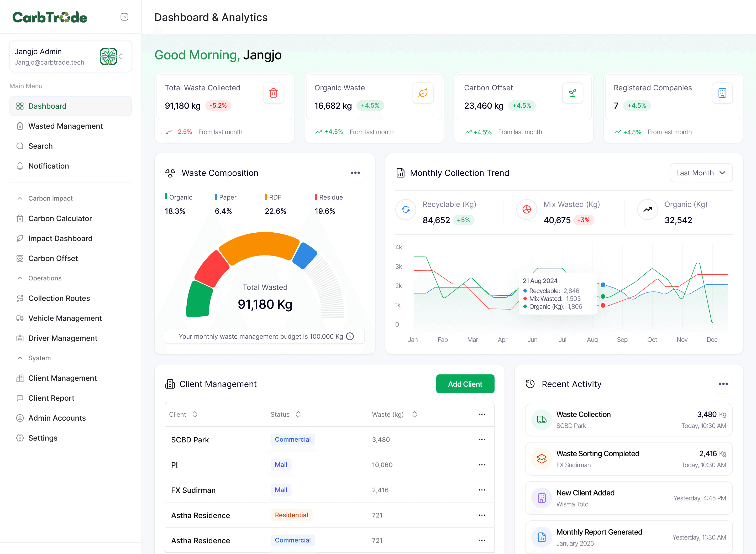Image resolution: width=756 pixels, height=554 pixels.
Task: Sort table by Status column
Action: point(298,415)
